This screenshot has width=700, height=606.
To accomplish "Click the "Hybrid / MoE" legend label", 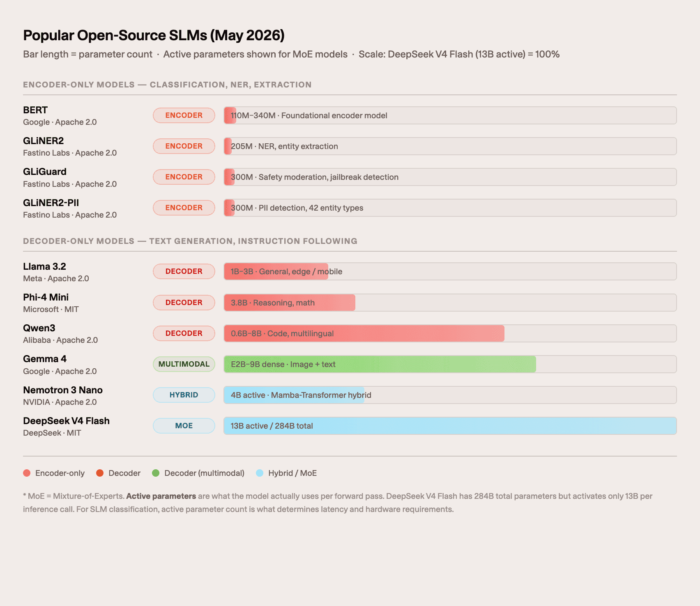I will (x=292, y=473).
